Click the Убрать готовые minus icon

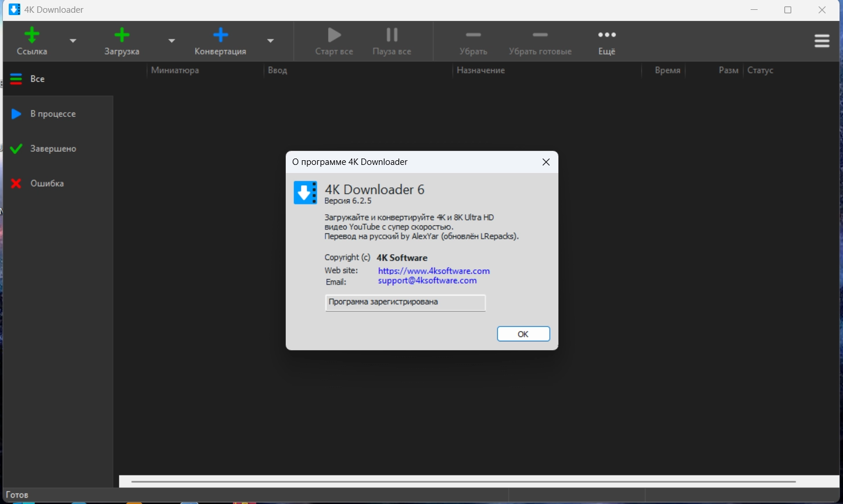[540, 35]
